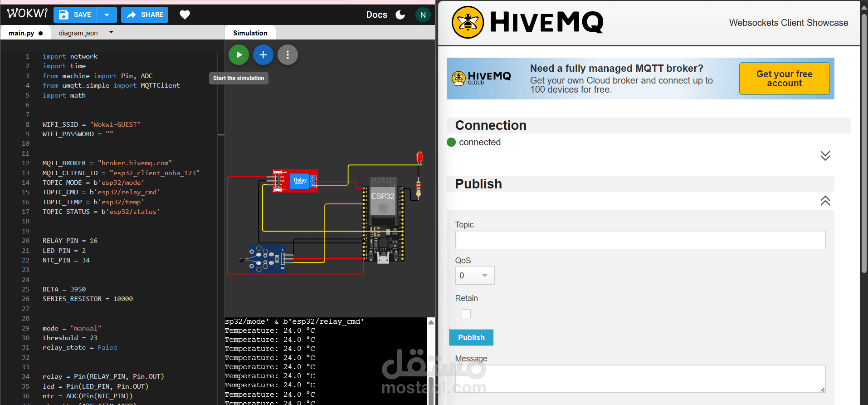Image resolution: width=868 pixels, height=405 pixels.
Task: Click code line mode = "manual"
Action: tap(72, 328)
